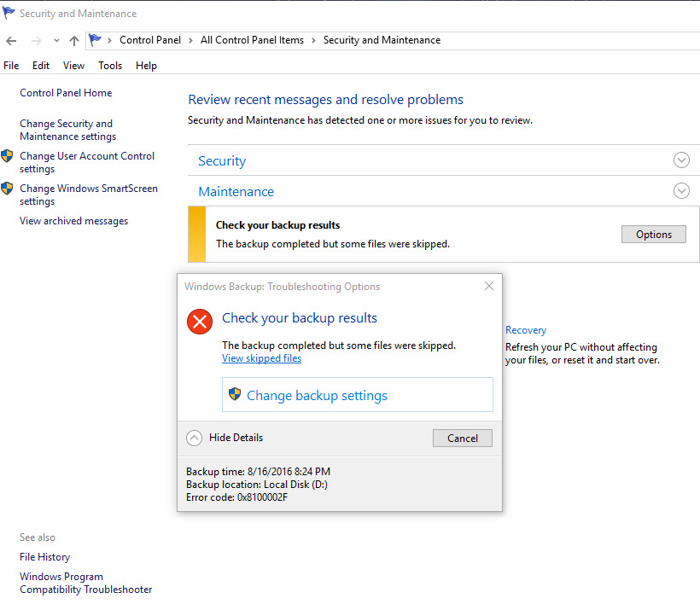The width and height of the screenshot is (700, 610).
Task: Open the recent locations dropdown arrow
Action: (x=56, y=41)
